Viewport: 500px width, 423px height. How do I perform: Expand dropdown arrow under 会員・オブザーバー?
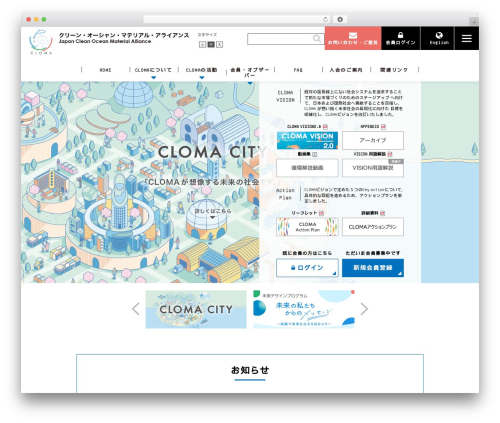click(250, 83)
